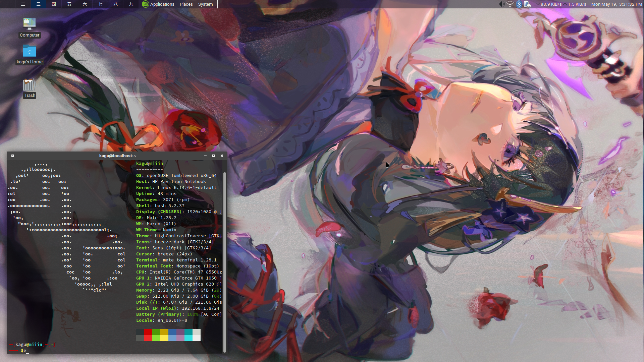Click the OS: openSUSE Tumbleweed line
Viewport: 644px width, 362px height.
coord(176,175)
